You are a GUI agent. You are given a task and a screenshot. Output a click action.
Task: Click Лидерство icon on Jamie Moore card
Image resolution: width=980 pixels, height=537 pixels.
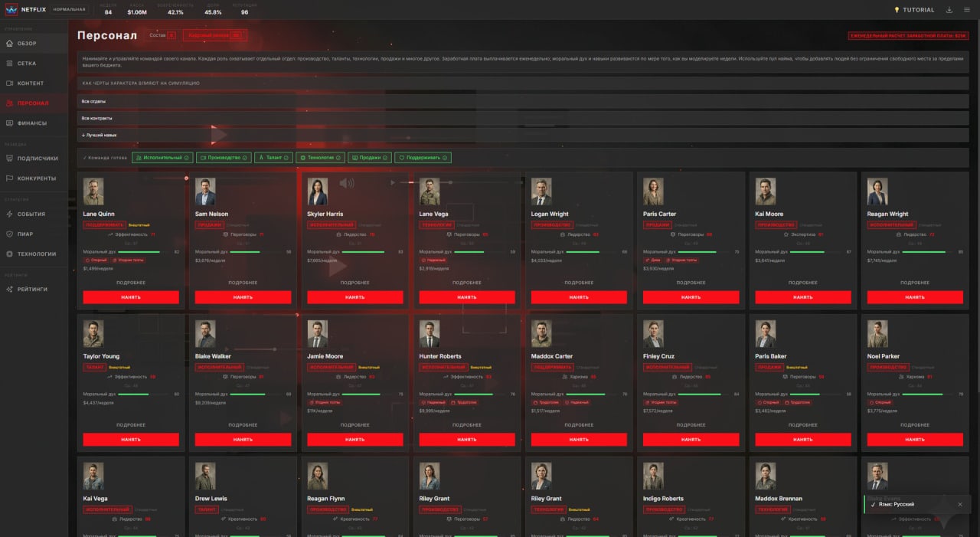pyautogui.click(x=339, y=377)
